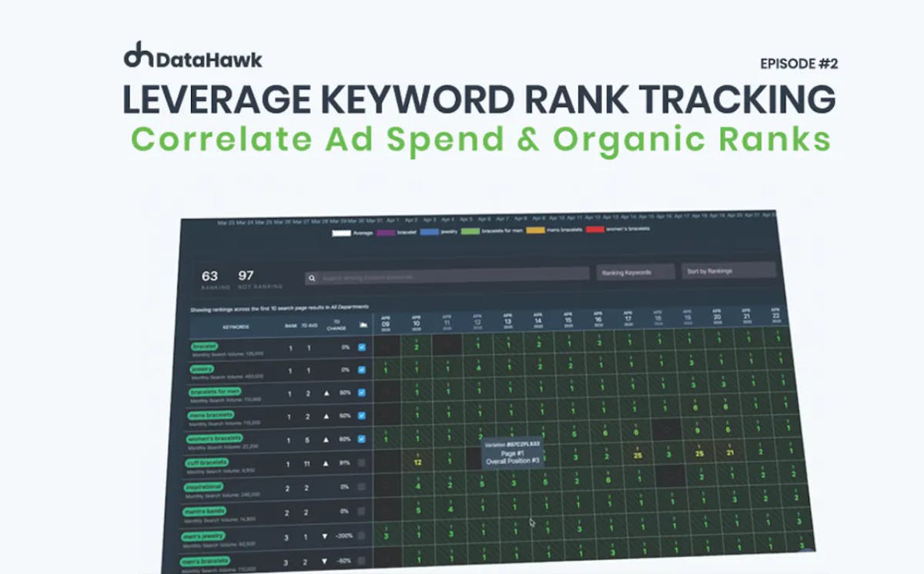Viewport: 924px width, 574px height.
Task: Check the checkbox for mantra bands
Action: tap(362, 512)
